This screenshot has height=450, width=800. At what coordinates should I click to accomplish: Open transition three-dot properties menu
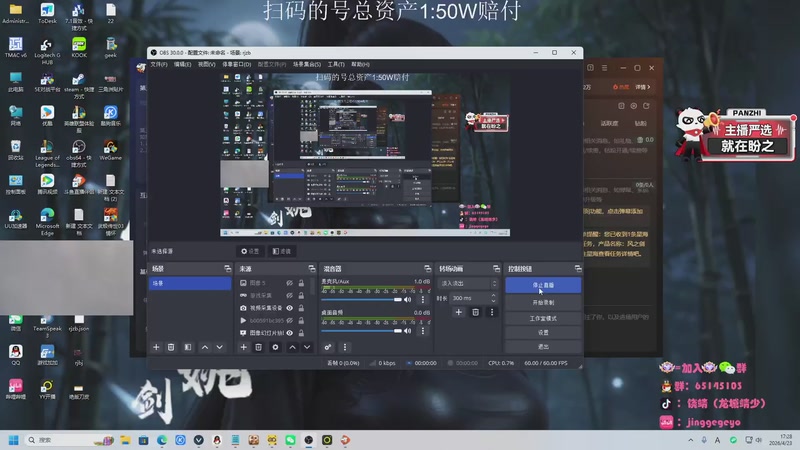coord(492,312)
